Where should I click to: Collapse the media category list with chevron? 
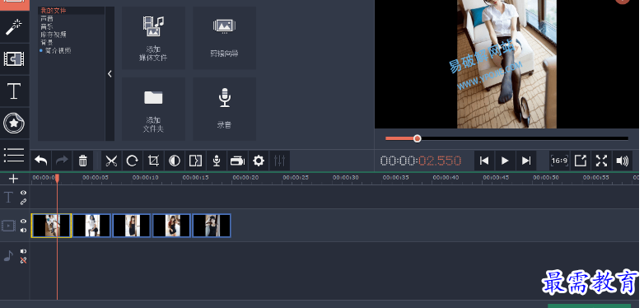[x=110, y=74]
